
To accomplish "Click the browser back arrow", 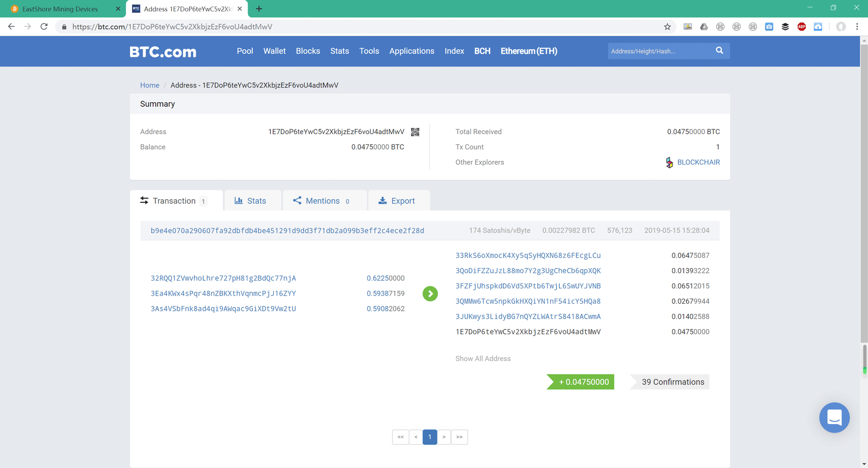I will 11,26.
